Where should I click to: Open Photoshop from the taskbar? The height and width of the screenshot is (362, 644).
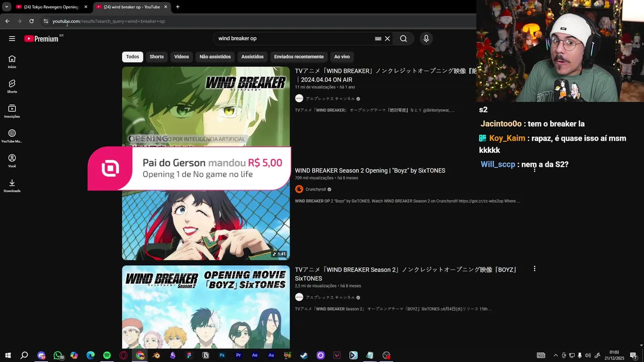(x=222, y=355)
